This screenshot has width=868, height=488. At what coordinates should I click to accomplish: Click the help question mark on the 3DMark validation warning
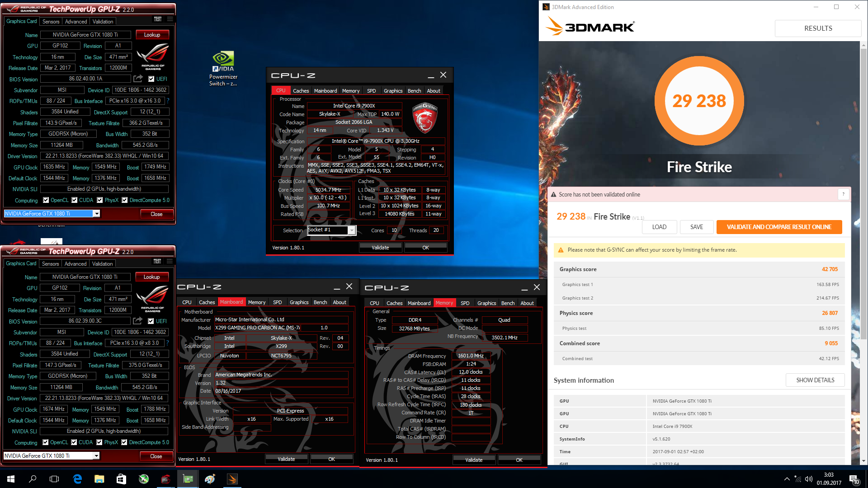pyautogui.click(x=843, y=194)
